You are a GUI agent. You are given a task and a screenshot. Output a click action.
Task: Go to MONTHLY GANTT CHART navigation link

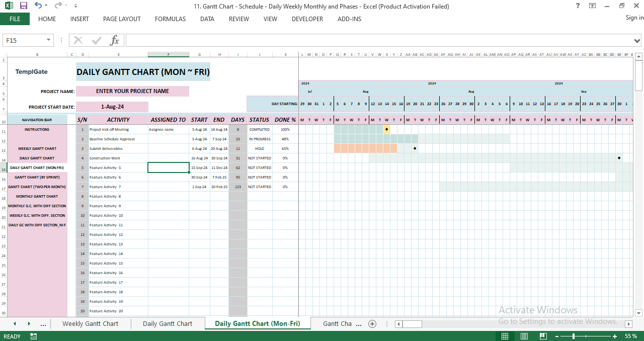pyautogui.click(x=37, y=196)
